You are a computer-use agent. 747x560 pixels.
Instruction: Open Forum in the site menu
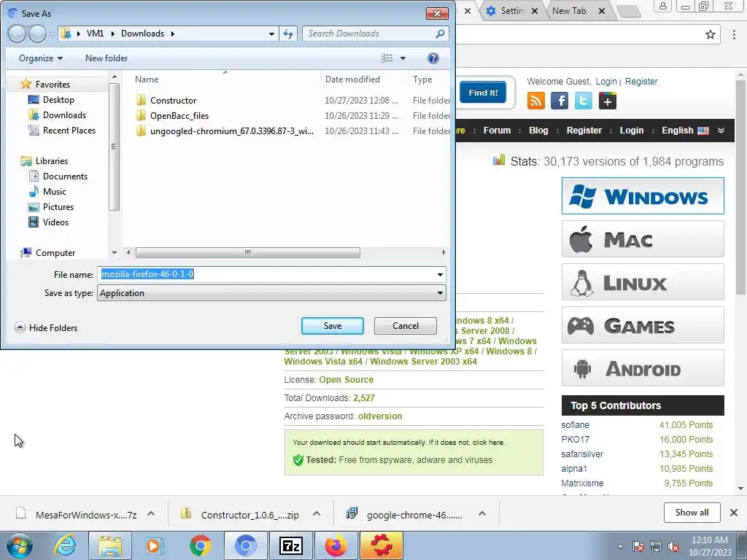click(497, 131)
